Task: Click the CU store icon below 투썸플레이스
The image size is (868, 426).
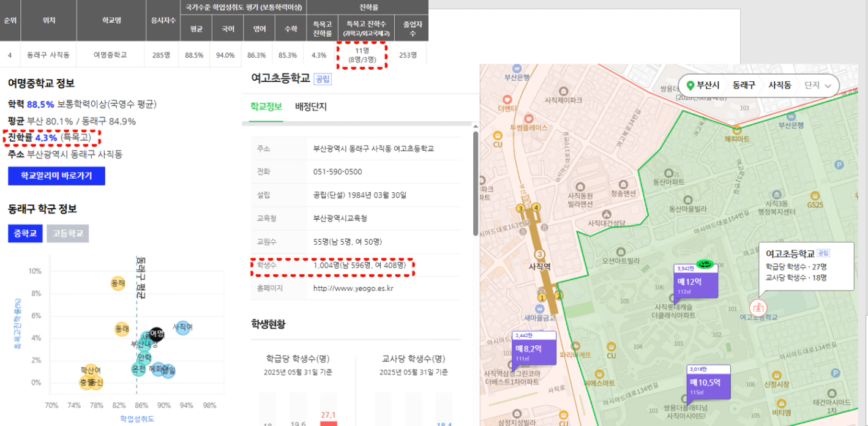Action: click(498, 135)
